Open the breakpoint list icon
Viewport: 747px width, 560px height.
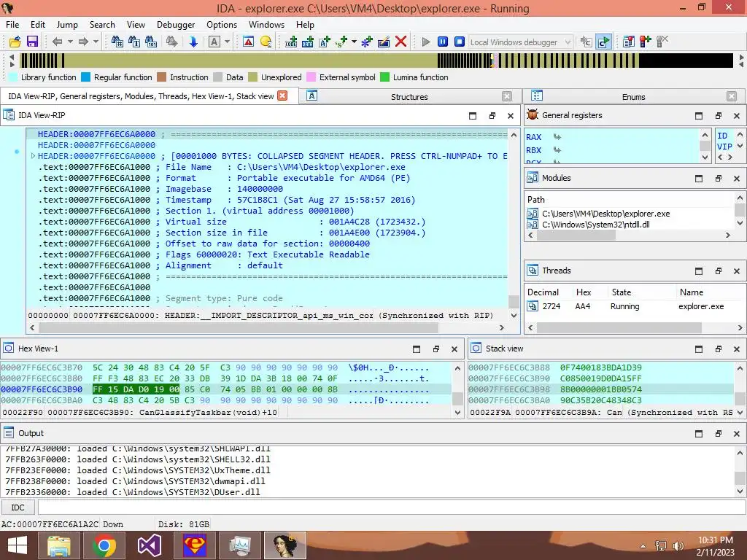(x=628, y=42)
